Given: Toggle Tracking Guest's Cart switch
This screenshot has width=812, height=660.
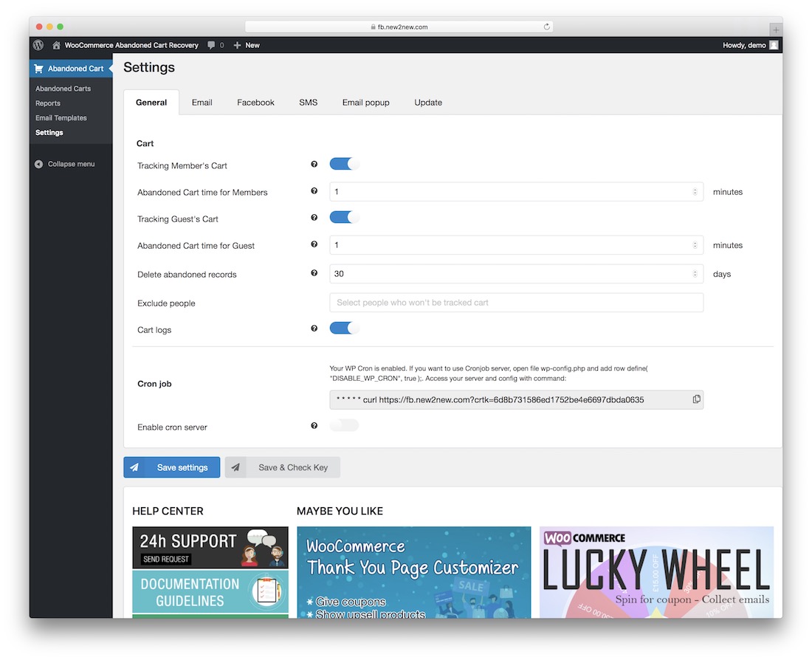Looking at the screenshot, I should coord(344,218).
